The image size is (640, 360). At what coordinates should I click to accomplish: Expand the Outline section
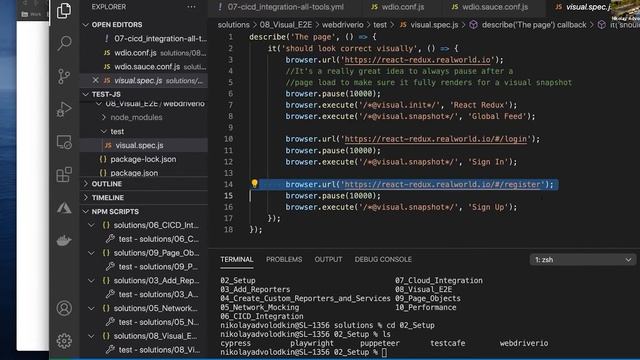tap(106, 184)
